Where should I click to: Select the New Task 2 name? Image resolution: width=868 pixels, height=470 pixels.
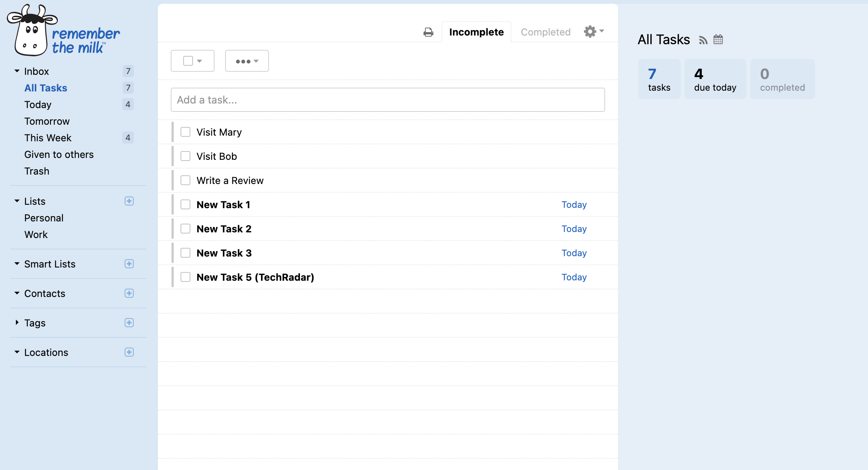[x=224, y=229]
